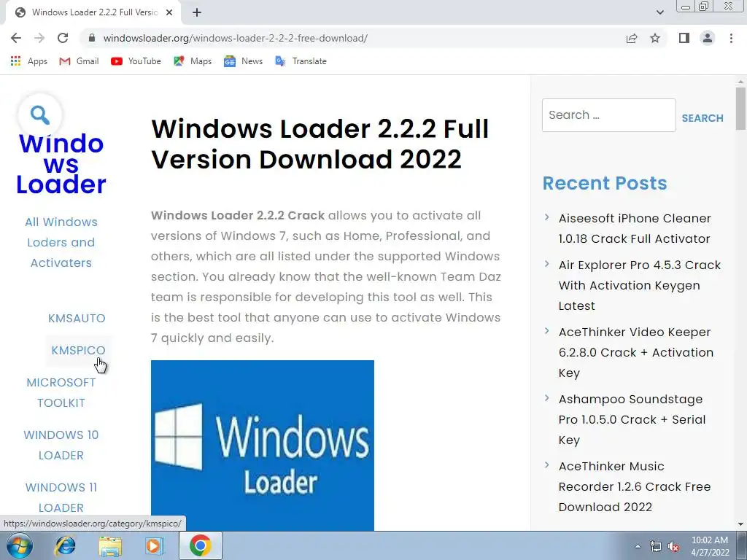Screen dimensions: 747x560
Task: Open a new browser tab
Action: coord(197,12)
